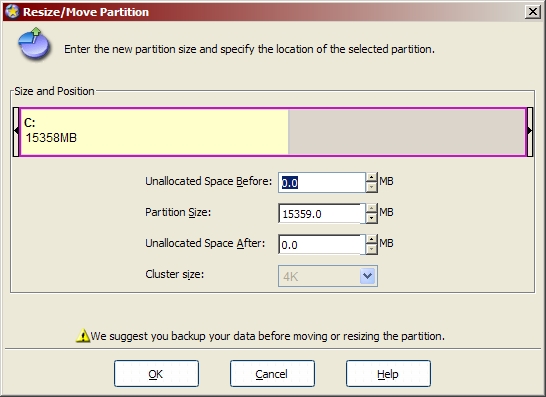Increase Unallocated Space After with up arrow
The width and height of the screenshot is (546, 397).
[x=372, y=240]
